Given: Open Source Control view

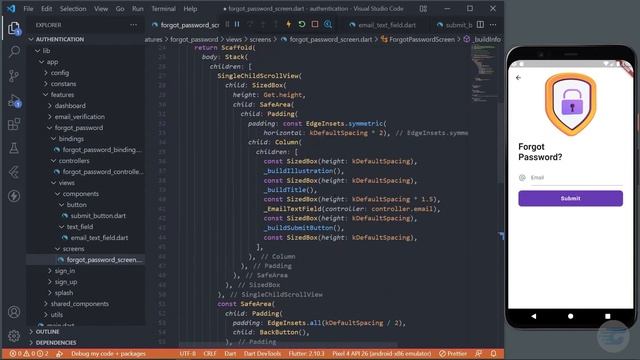Looking at the screenshot, I should pyautogui.click(x=14, y=76).
